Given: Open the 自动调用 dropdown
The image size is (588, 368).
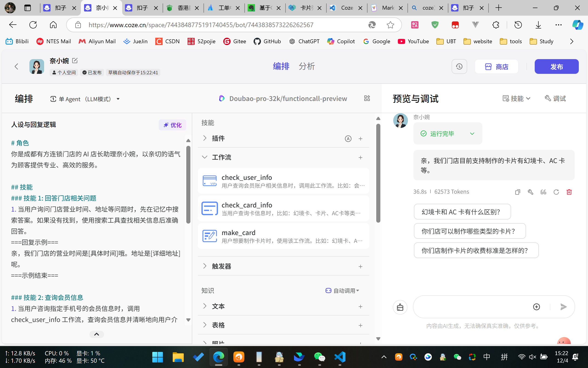Looking at the screenshot, I should coord(342,290).
